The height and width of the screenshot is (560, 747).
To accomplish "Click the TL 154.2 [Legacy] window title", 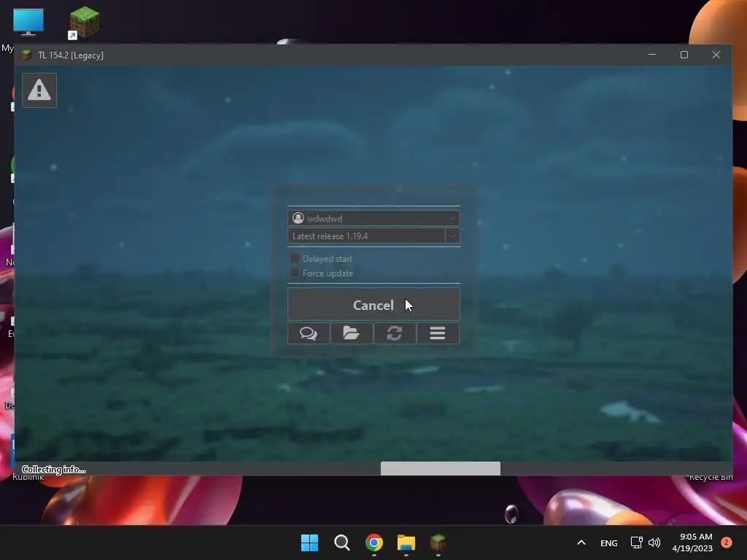I will click(71, 55).
